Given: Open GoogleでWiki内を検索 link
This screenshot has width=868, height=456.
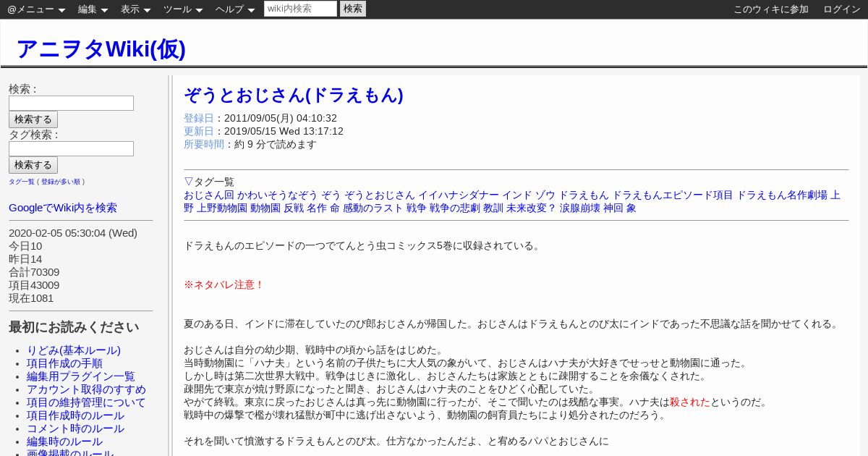Looking at the screenshot, I should (63, 208).
